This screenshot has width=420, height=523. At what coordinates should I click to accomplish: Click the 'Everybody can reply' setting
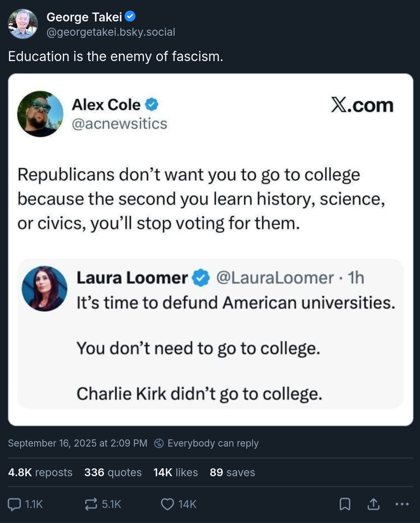[x=213, y=443]
